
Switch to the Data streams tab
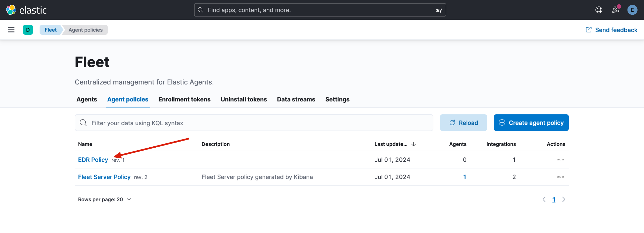tap(296, 99)
